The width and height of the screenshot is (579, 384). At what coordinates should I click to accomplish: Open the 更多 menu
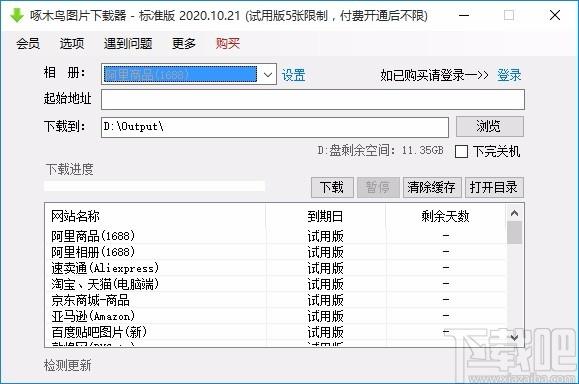click(x=184, y=44)
